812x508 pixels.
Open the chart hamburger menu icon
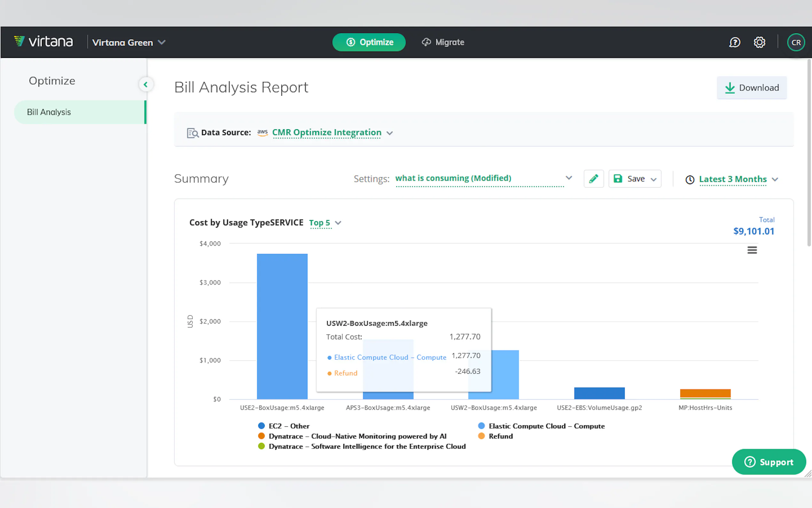coord(752,250)
